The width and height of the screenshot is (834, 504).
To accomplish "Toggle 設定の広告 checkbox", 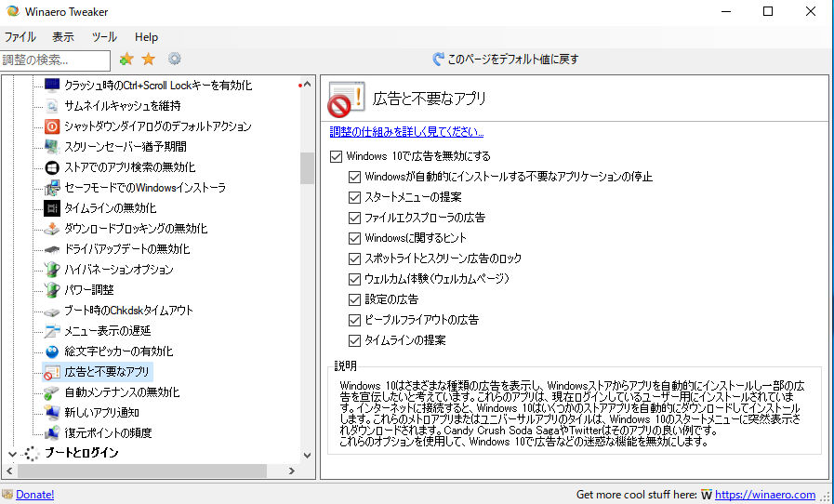I will point(354,299).
